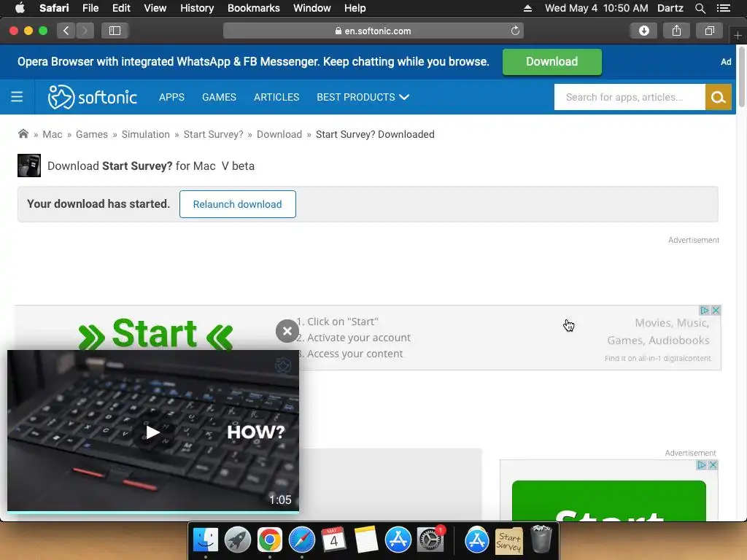The height and width of the screenshot is (560, 747).
Task: Open Games breadcrumb link
Action: coord(92,134)
